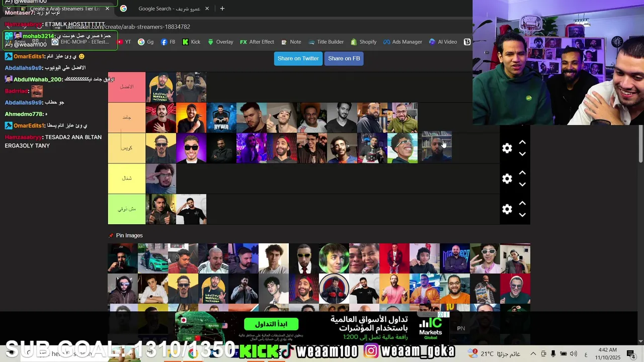Open the clock showing 4:42 AM
644x362 pixels.
[x=608, y=354]
